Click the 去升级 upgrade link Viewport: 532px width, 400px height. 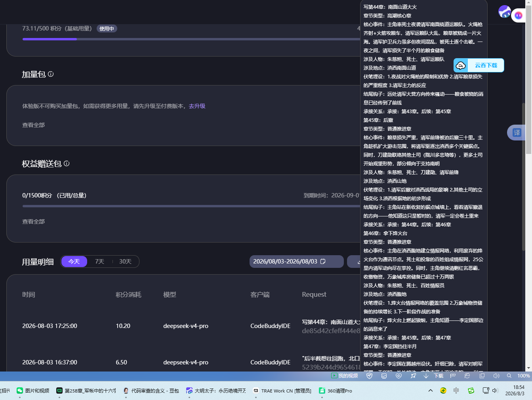point(197,106)
